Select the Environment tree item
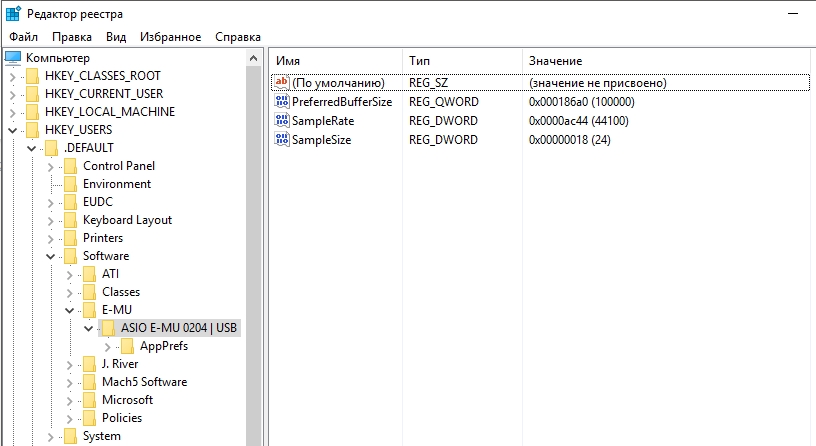 click(117, 184)
